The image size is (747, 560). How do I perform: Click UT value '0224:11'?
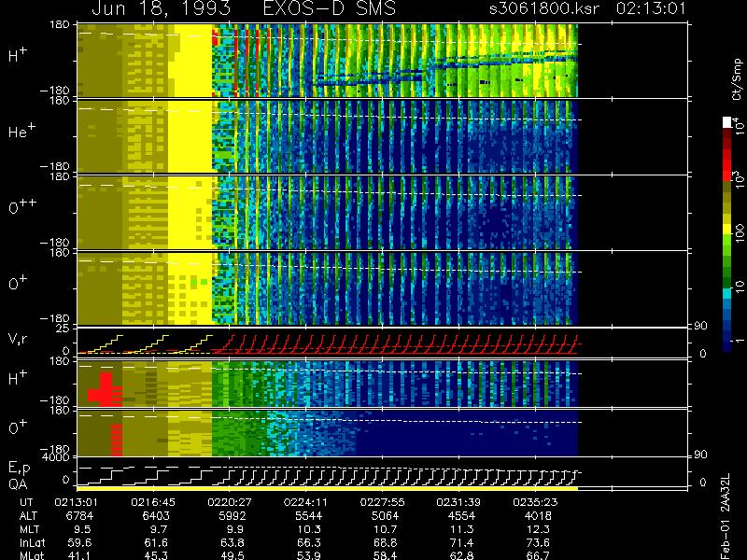pyautogui.click(x=305, y=502)
